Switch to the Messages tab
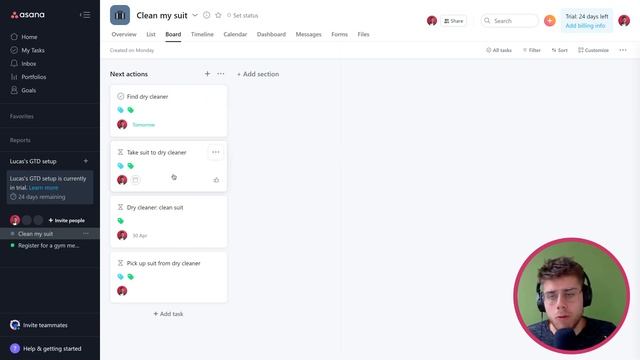Viewport: 640px width, 360px height. (309, 34)
